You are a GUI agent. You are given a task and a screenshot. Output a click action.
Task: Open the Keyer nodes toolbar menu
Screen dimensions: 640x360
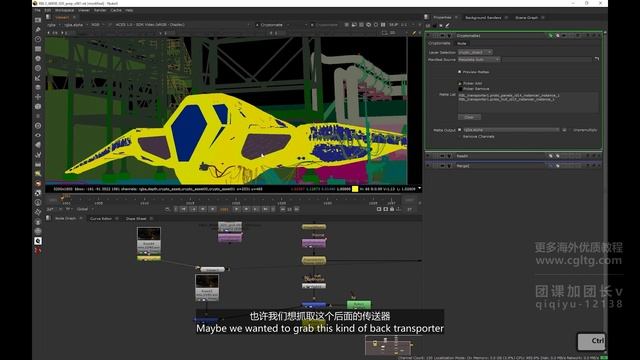point(38,78)
